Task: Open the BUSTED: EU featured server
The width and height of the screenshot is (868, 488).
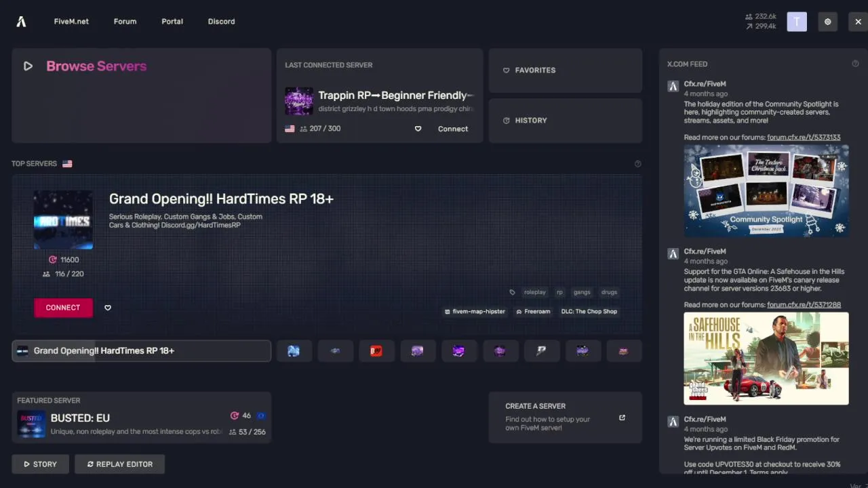Action: tap(141, 418)
